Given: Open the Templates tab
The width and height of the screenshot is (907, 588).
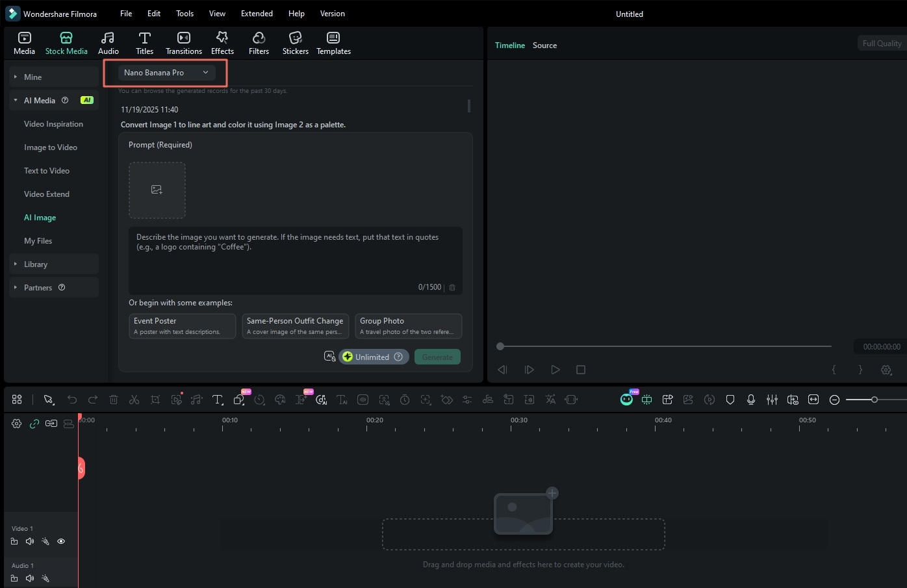Looking at the screenshot, I should 333,43.
